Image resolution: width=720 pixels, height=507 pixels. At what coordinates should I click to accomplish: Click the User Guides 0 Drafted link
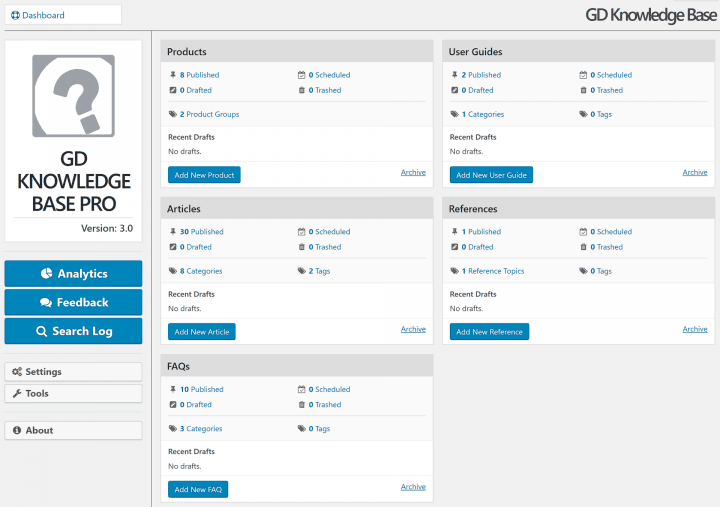point(478,90)
